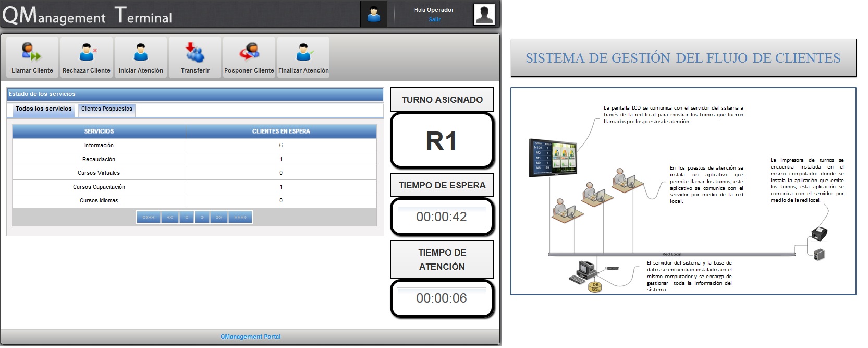Select the Recaudación service row

point(194,159)
